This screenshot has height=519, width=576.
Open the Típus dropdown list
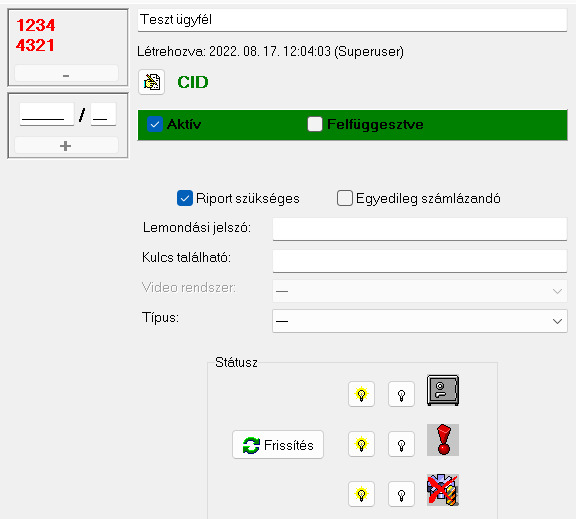pos(420,321)
